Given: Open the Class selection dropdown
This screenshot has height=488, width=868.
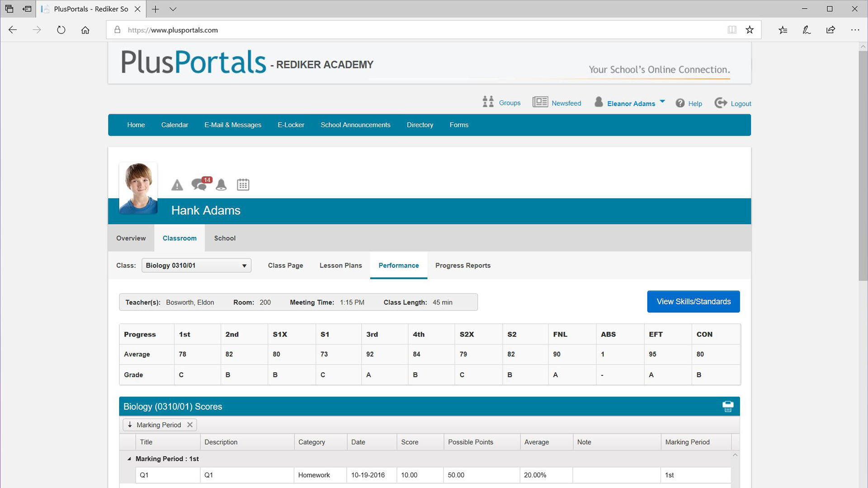Looking at the screenshot, I should (196, 265).
